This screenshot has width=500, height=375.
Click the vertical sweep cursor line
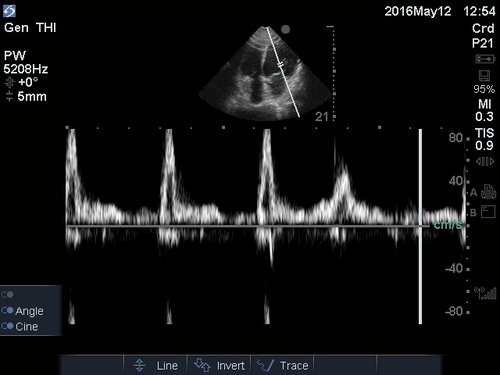420,226
